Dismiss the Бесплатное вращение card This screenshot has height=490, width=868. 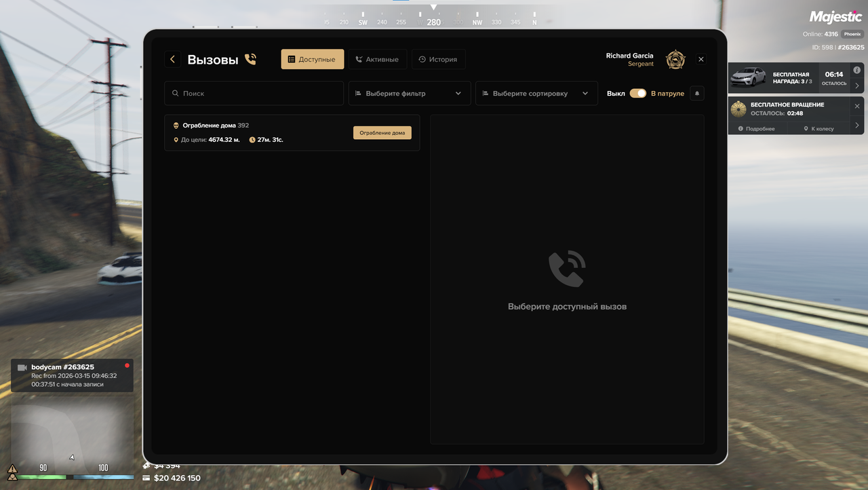[x=856, y=107]
